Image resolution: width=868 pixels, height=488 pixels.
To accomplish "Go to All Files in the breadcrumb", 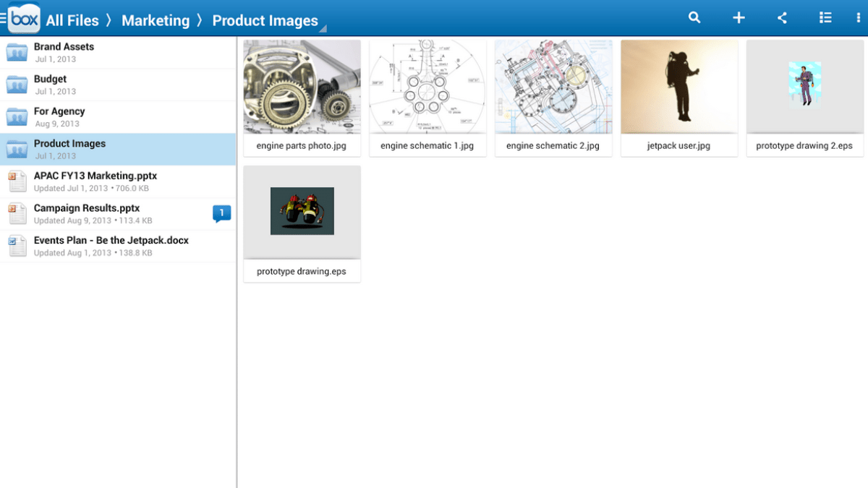I will pyautogui.click(x=72, y=21).
